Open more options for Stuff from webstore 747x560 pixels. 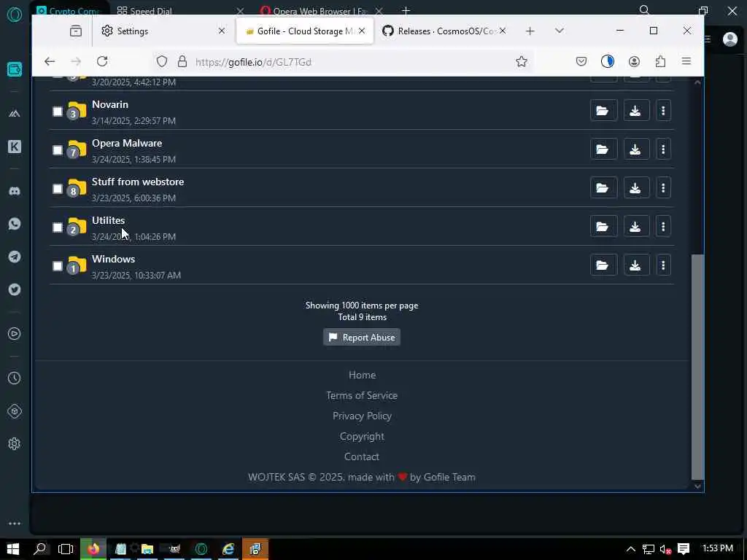click(x=662, y=188)
